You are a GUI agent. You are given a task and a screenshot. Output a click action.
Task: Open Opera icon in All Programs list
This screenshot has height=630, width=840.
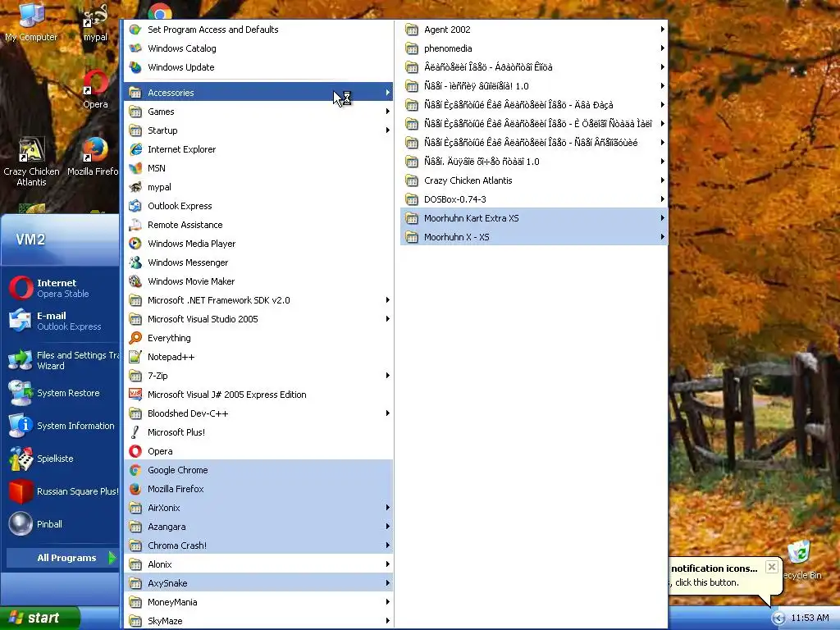click(135, 451)
